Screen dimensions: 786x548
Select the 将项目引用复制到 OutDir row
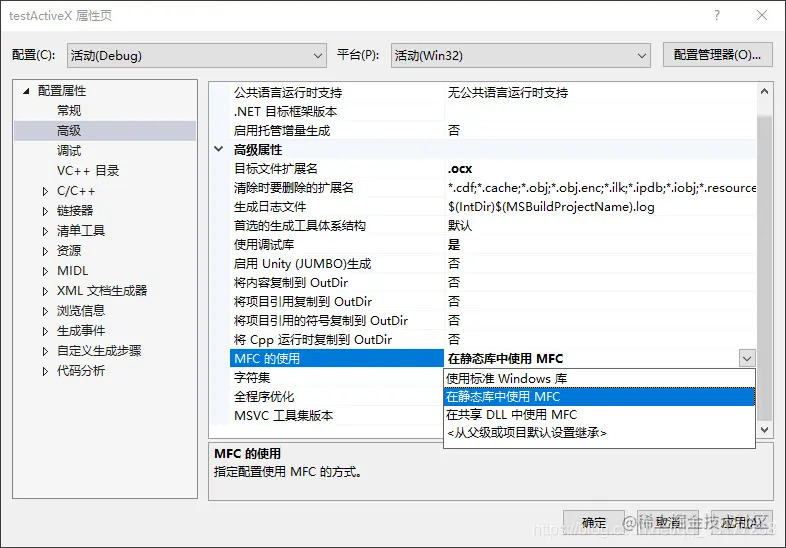(x=493, y=302)
